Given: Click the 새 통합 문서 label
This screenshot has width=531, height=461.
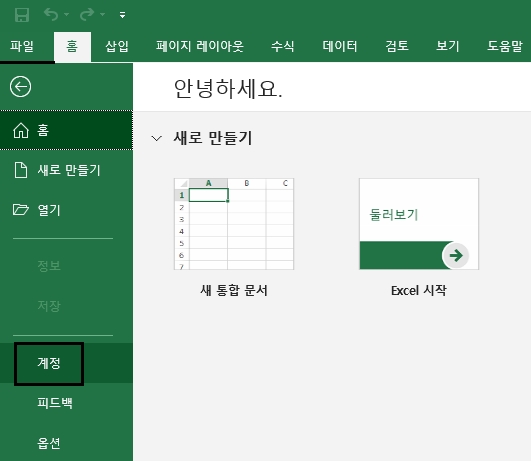Looking at the screenshot, I should coord(234,290).
